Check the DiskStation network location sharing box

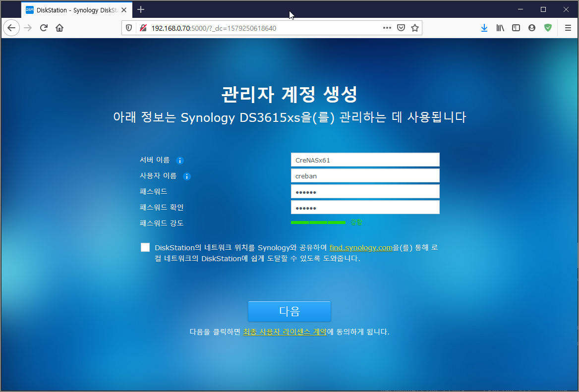pyautogui.click(x=145, y=247)
